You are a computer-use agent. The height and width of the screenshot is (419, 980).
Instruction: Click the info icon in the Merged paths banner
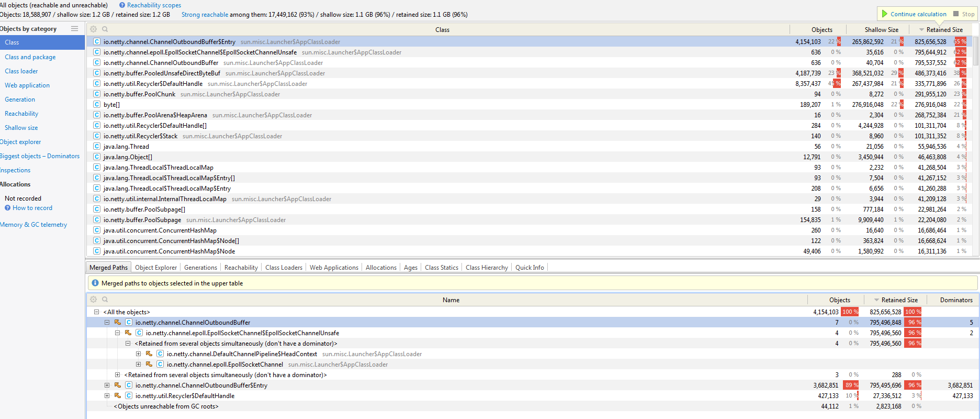coord(95,283)
